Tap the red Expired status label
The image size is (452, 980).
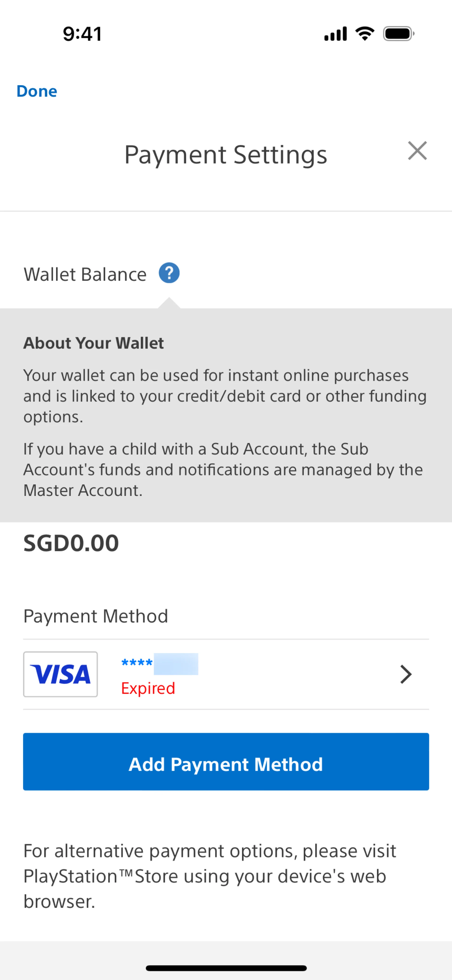tap(148, 688)
